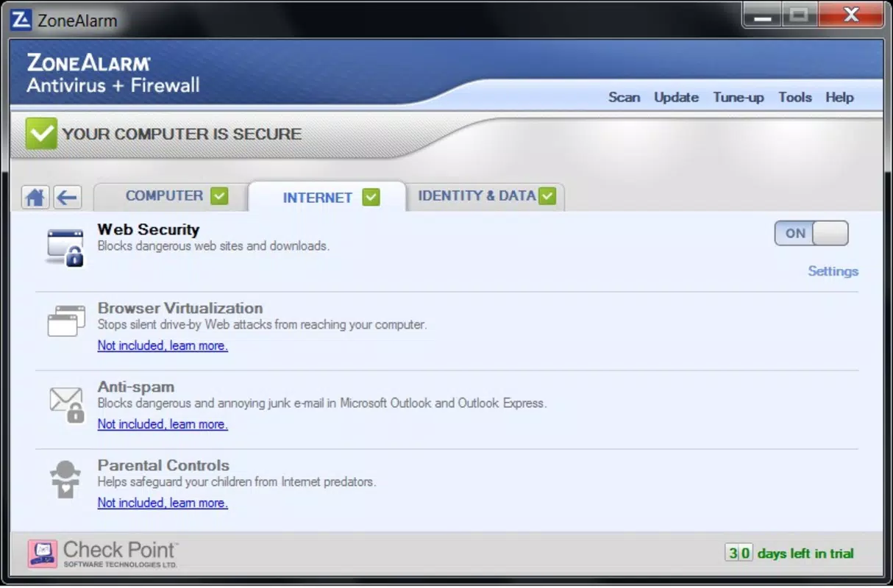Click the Check Point logo icon
Viewport: 893px width, 588px height.
(x=42, y=553)
